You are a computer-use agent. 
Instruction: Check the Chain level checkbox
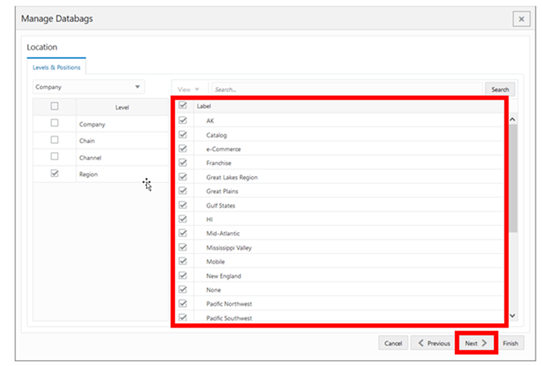click(x=55, y=140)
